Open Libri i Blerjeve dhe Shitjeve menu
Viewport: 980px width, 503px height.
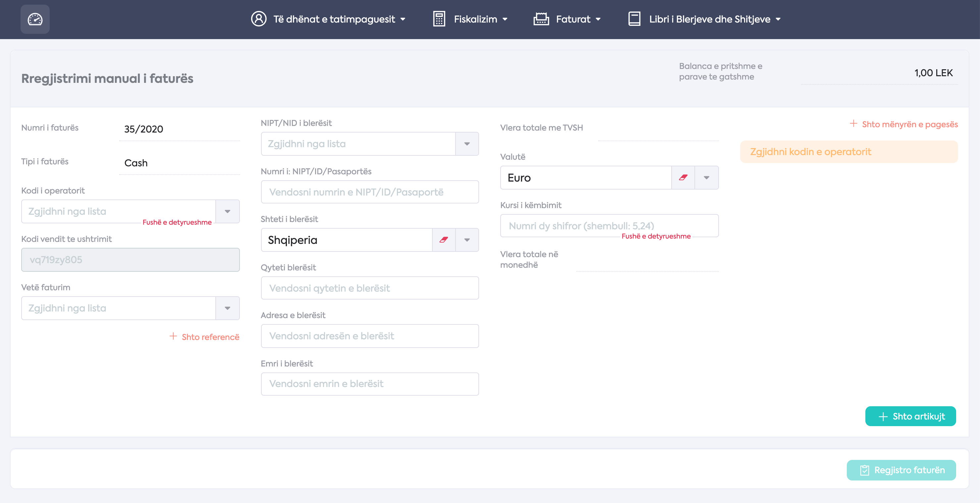tap(704, 19)
